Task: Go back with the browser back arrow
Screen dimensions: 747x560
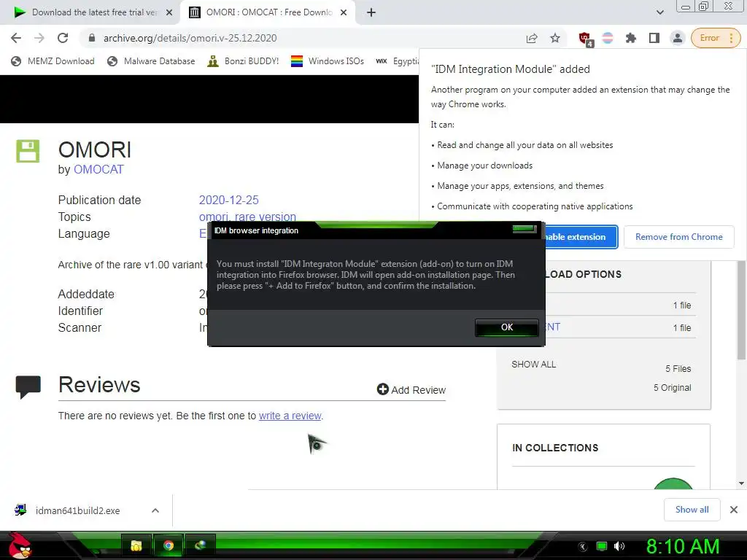Action: coord(16,38)
